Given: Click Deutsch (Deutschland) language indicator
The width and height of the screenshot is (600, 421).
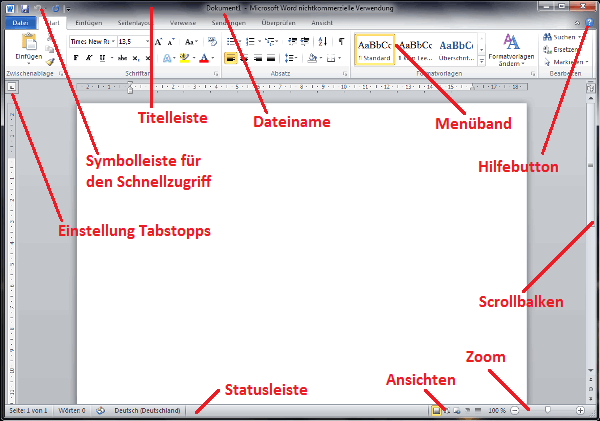Looking at the screenshot, I should coord(147,411).
